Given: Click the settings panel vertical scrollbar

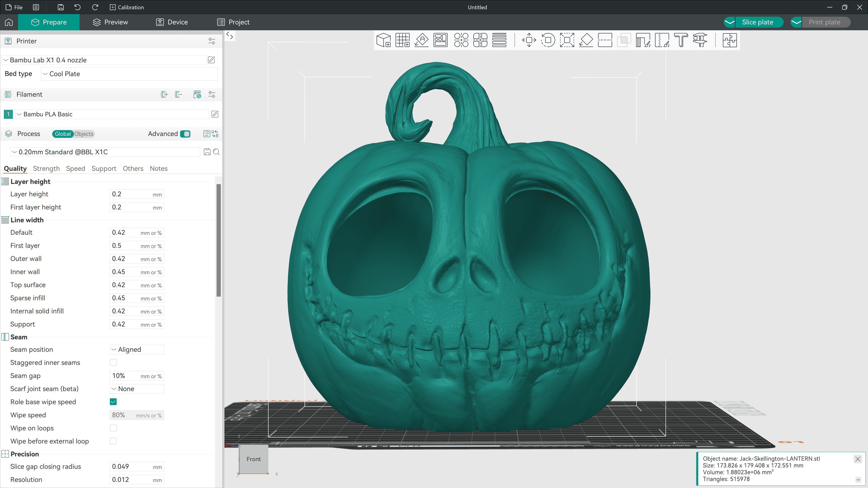Looking at the screenshot, I should (x=218, y=240).
